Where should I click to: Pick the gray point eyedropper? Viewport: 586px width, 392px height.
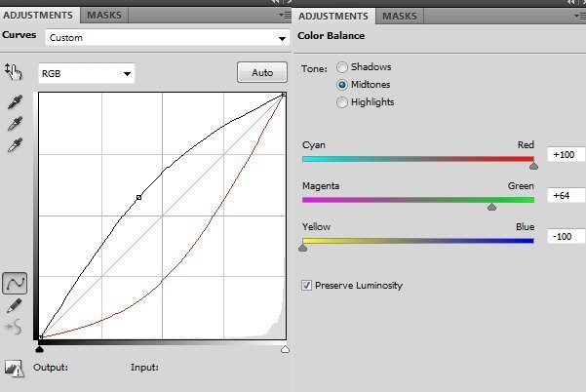pos(15,124)
